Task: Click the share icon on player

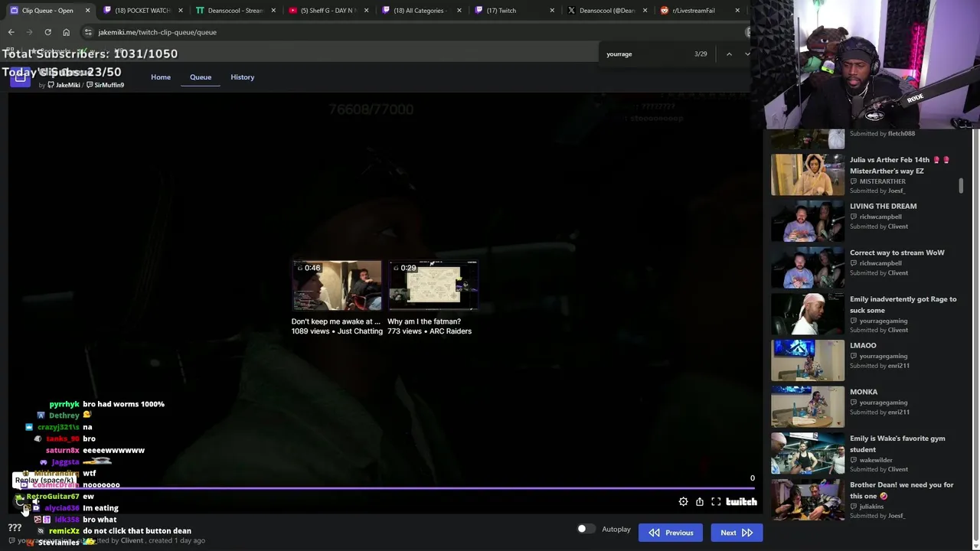Action: click(699, 502)
